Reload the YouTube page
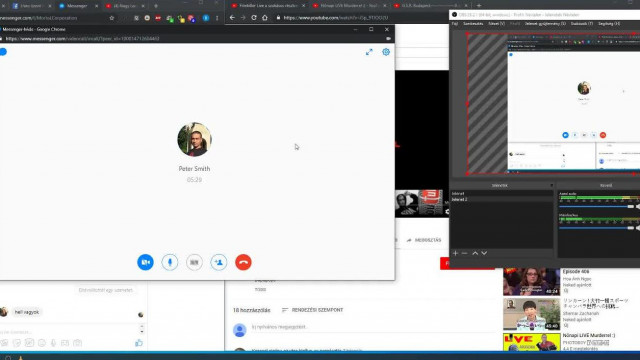Image resolution: width=640 pixels, height=360 pixels. click(254, 18)
